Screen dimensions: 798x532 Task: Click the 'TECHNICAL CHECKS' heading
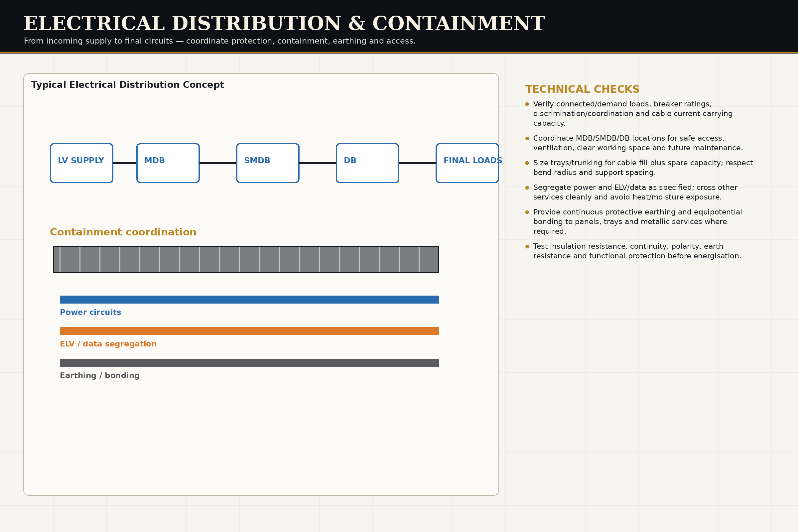tap(582, 89)
